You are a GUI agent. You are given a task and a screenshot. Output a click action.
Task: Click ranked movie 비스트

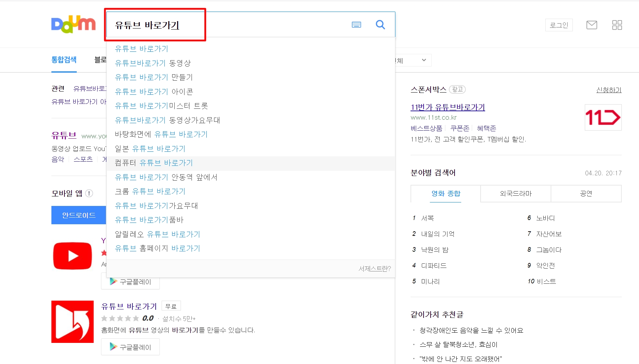click(546, 282)
